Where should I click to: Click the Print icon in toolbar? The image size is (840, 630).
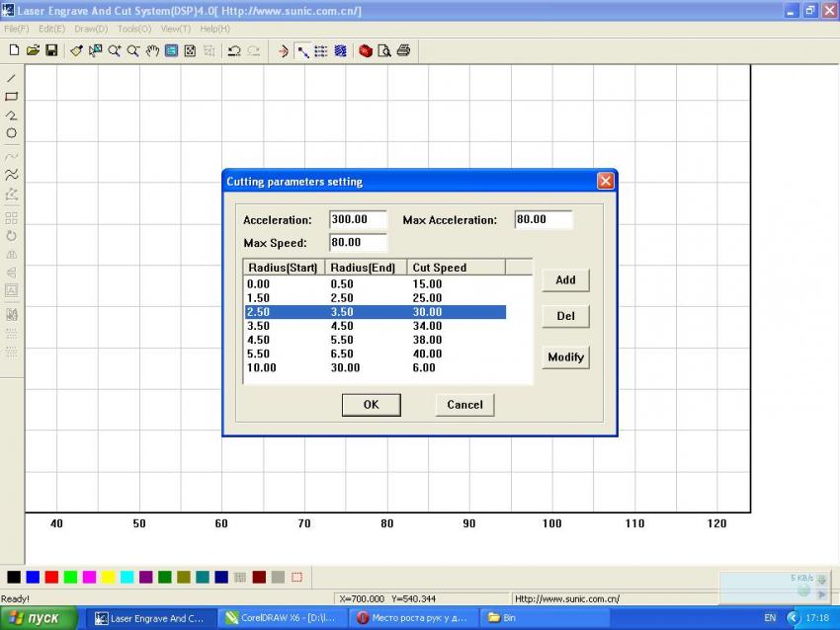[x=403, y=50]
